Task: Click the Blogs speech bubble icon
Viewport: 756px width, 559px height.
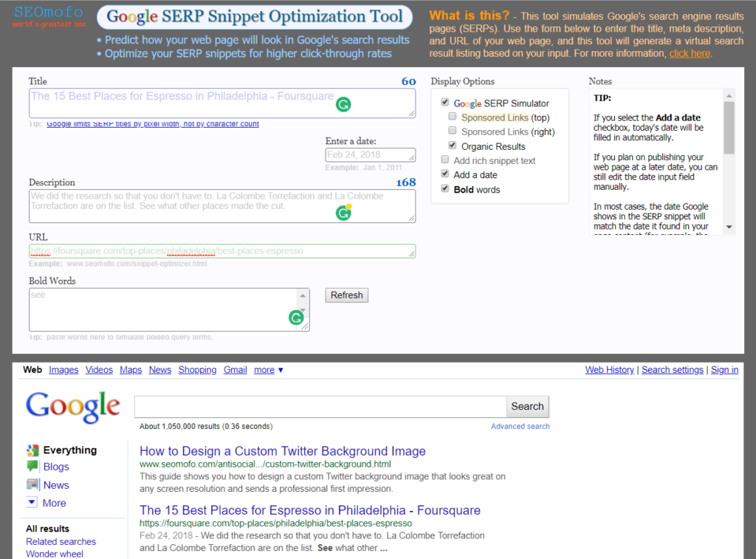Action: (32, 467)
